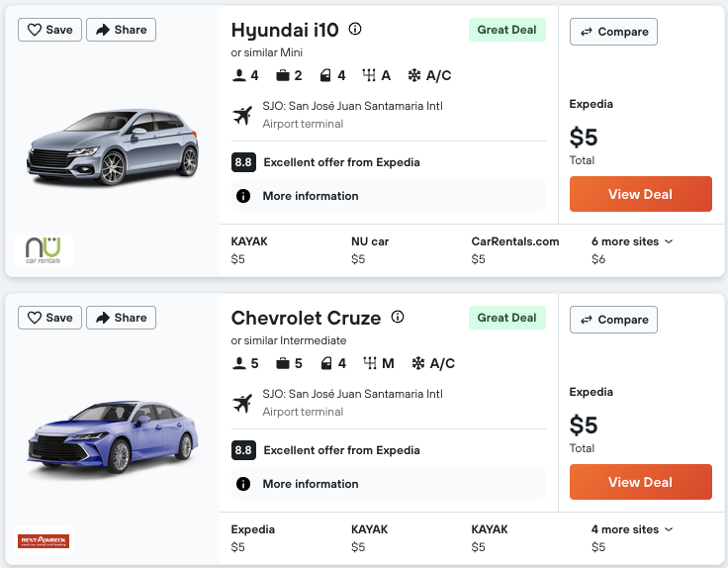
Task: Click the NU car rentals logo
Action: [44, 249]
